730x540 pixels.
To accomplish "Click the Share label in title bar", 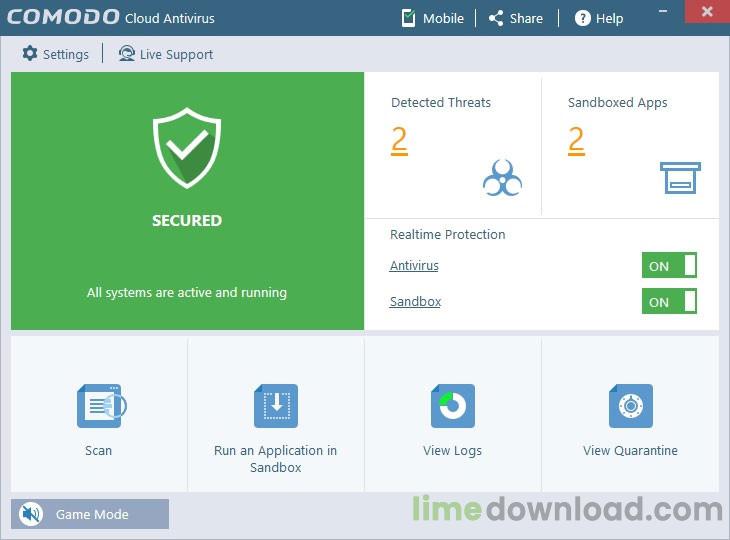I will pos(526,19).
